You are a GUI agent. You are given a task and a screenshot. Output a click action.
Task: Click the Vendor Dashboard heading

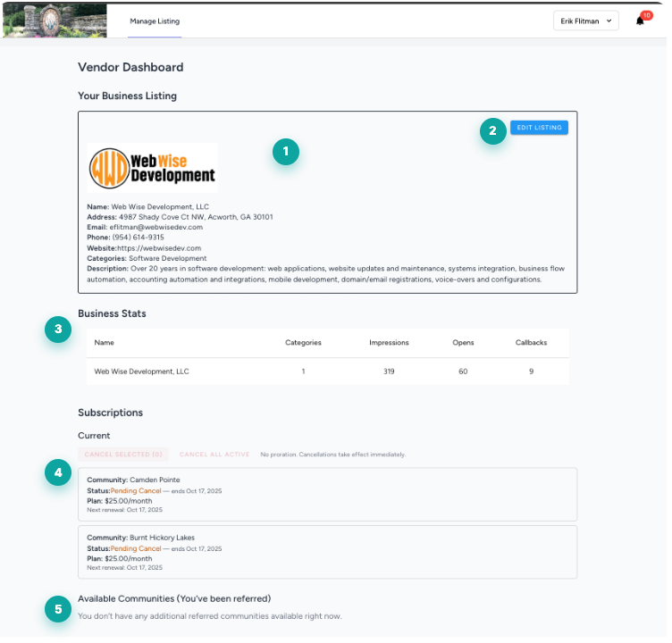tap(131, 68)
